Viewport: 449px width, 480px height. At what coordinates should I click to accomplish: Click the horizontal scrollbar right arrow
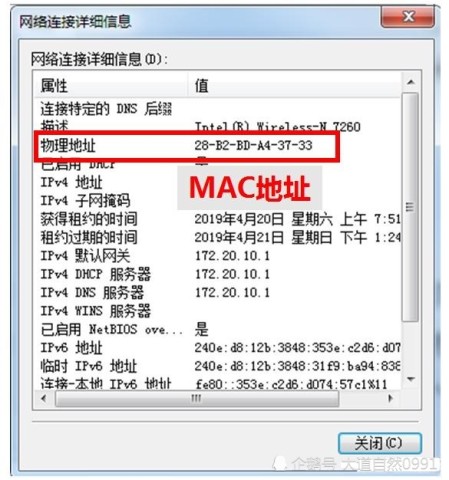(x=390, y=398)
